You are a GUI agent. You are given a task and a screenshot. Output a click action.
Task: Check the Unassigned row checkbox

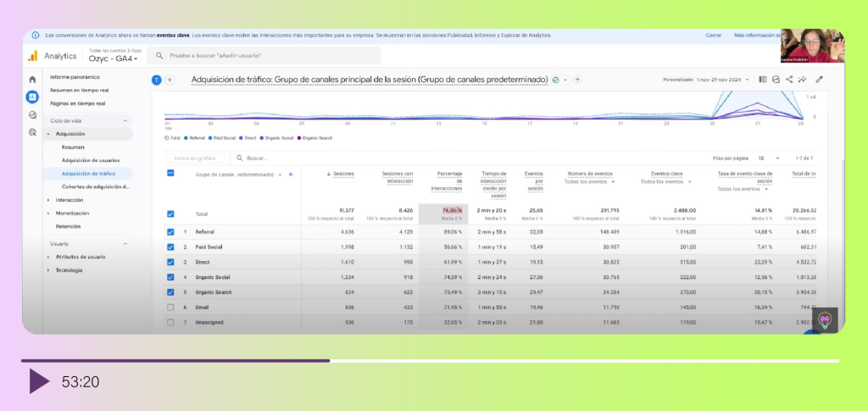[171, 323]
